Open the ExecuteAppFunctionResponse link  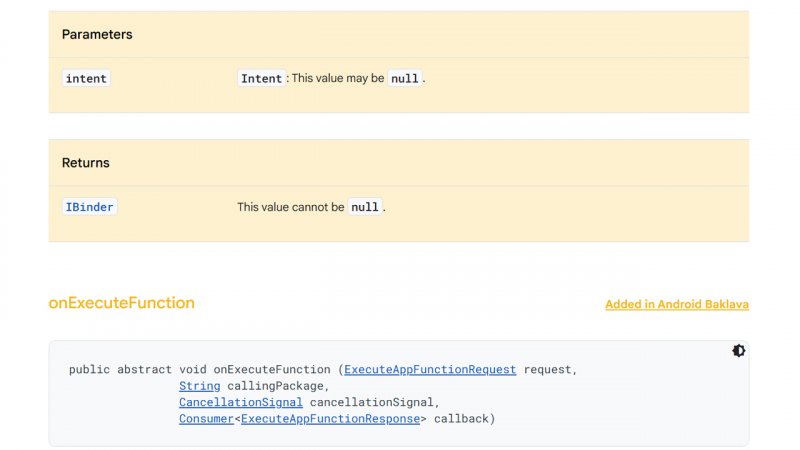(x=330, y=419)
